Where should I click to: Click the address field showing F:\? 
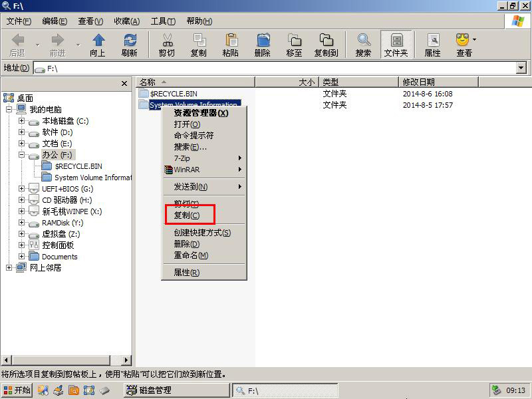click(275, 68)
